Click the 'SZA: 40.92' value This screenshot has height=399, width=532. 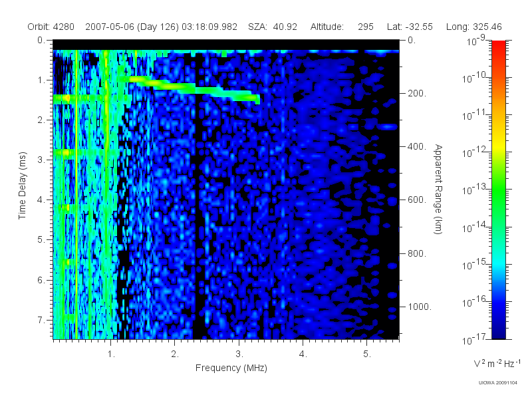[273, 27]
